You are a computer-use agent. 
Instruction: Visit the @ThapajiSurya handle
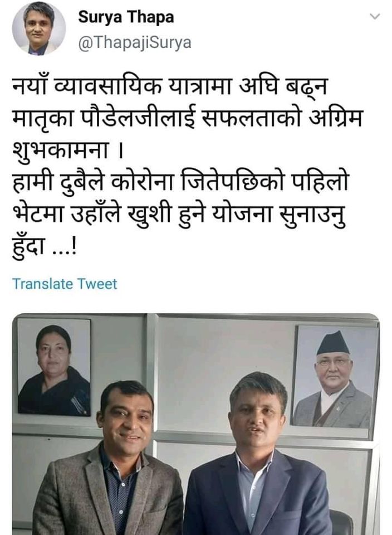pos(135,43)
